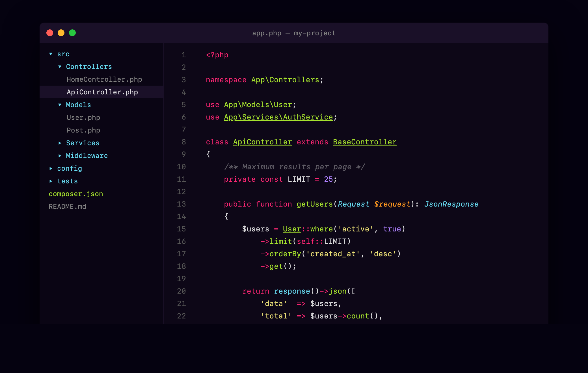Open README.md file
The image size is (588, 373).
click(67, 207)
